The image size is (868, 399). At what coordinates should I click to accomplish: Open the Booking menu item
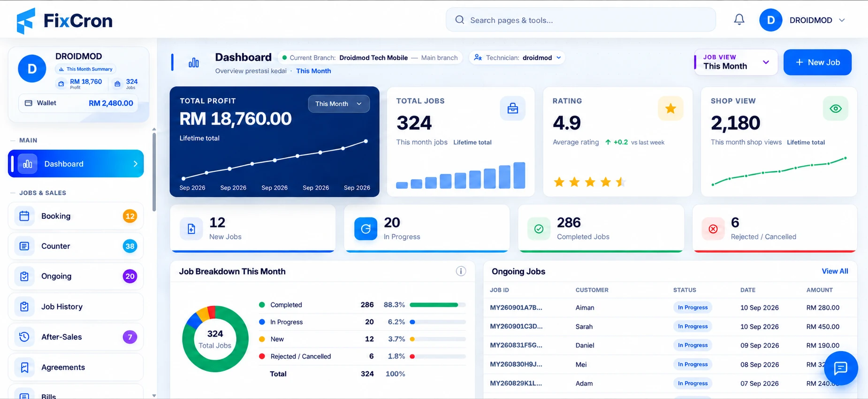(x=76, y=216)
